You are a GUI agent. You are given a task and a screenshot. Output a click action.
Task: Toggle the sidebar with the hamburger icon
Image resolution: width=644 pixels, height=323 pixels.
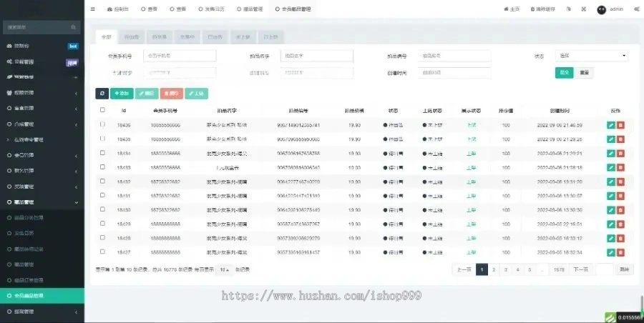click(93, 9)
